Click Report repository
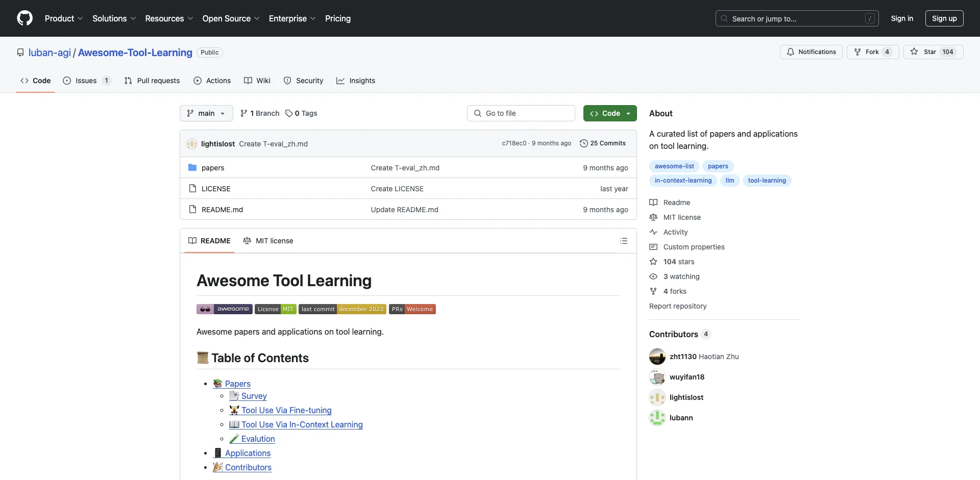This screenshot has height=480, width=980. 678,306
